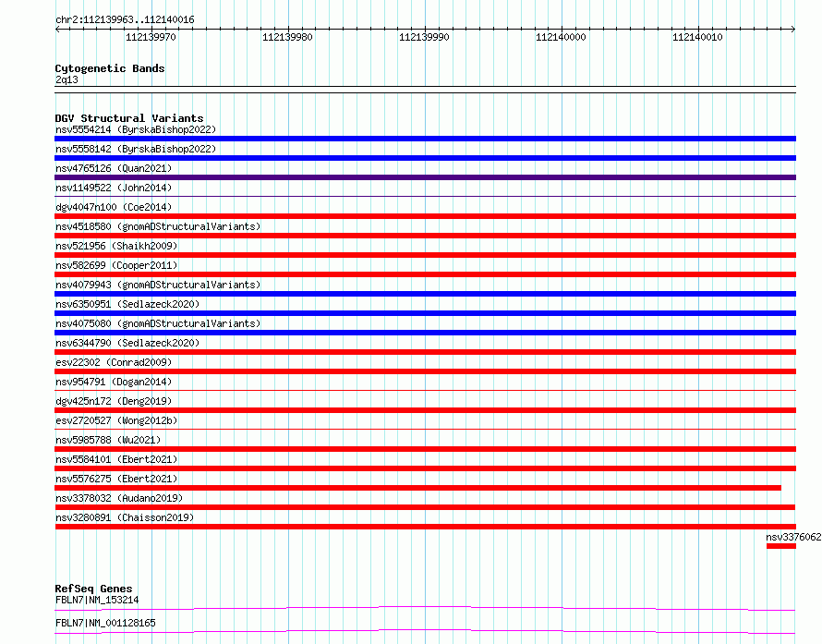This screenshot has width=822, height=644.
Task: Click the ruler's left arrow end
Action: coord(57,30)
